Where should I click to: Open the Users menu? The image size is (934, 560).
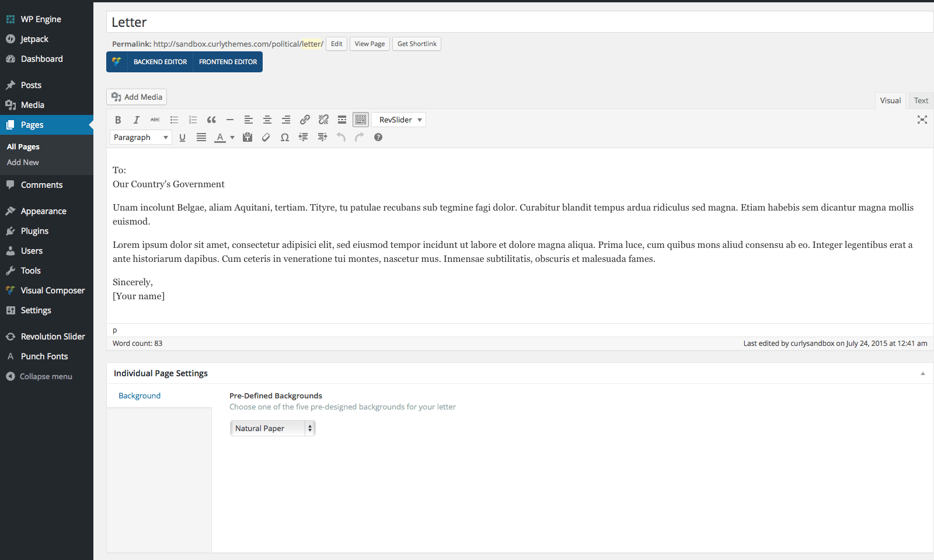click(47, 251)
